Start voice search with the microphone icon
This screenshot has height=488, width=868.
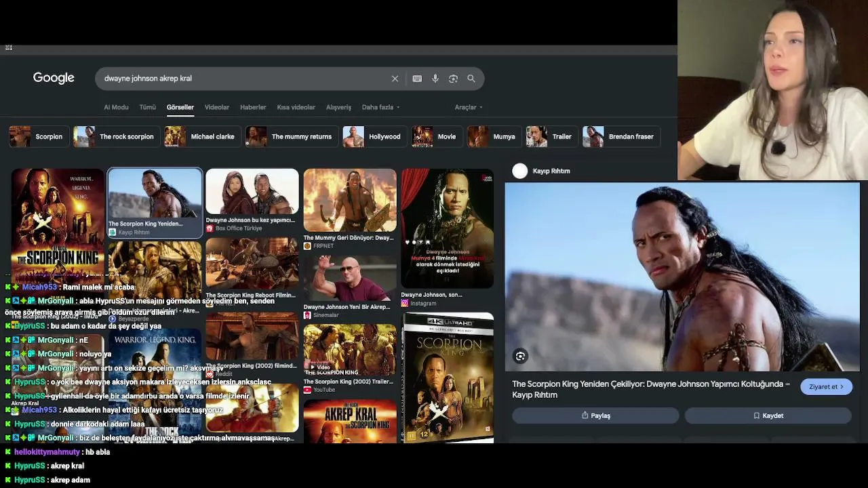[x=435, y=79]
